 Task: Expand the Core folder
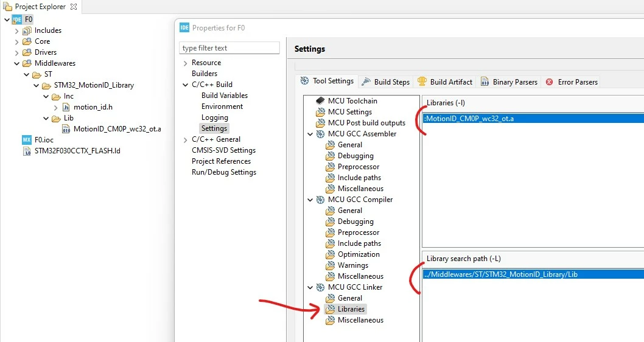(17, 41)
